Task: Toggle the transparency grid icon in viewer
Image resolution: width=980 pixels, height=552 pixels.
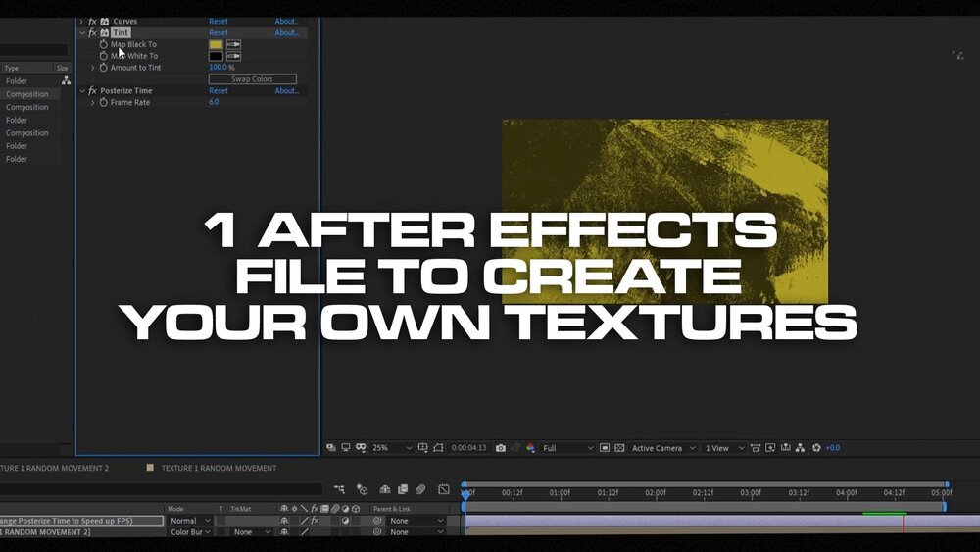Action: click(x=621, y=448)
